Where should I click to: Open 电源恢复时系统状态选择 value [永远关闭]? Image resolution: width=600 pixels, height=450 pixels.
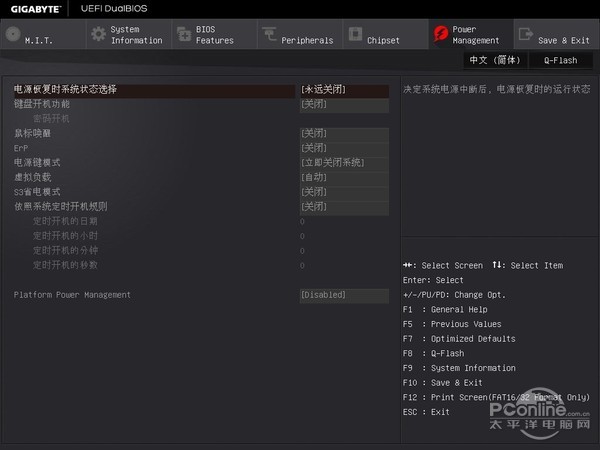tap(344, 90)
